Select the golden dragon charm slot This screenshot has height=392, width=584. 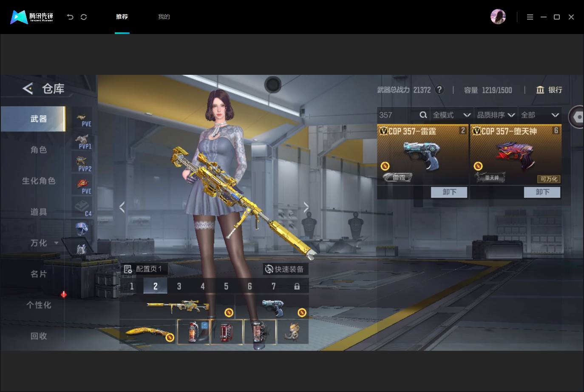(293, 332)
